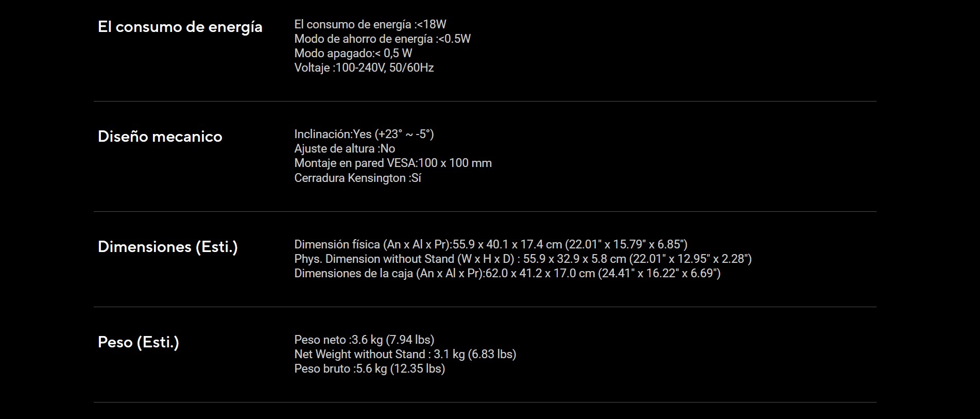This screenshot has width=980, height=419.
Task: Click the Peso neto 3.6 kg line
Action: [364, 340]
